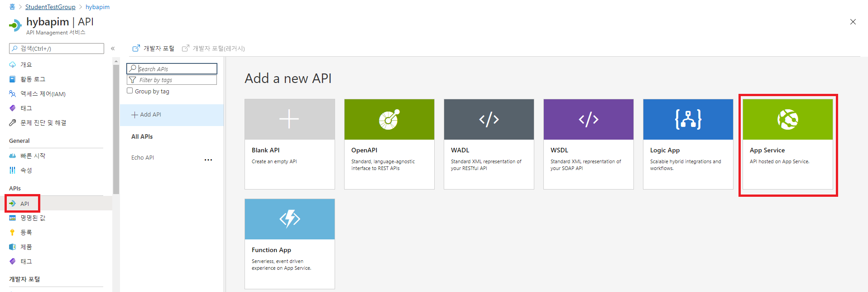The image size is (868, 292).
Task: Open 활동 로그 menu item
Action: pos(33,79)
